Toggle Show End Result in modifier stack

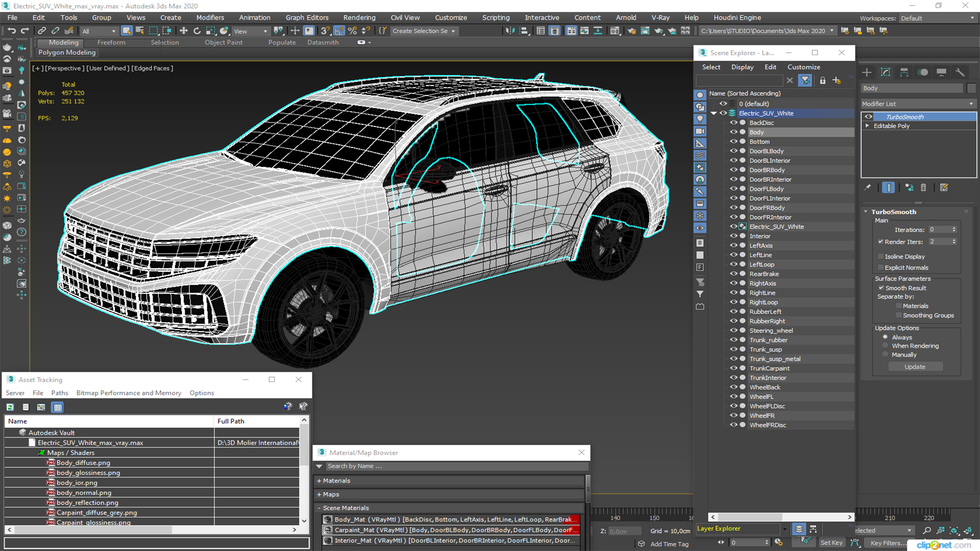coord(889,188)
